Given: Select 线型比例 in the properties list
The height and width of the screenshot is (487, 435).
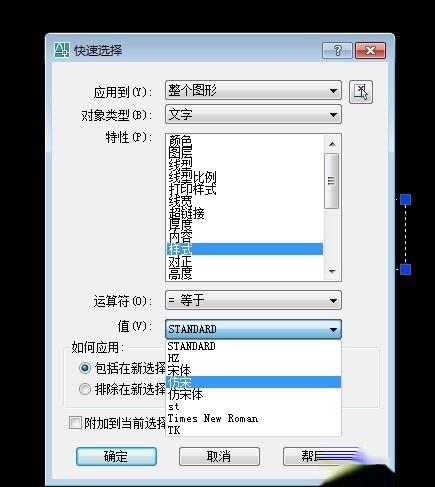Looking at the screenshot, I should click(244, 177).
